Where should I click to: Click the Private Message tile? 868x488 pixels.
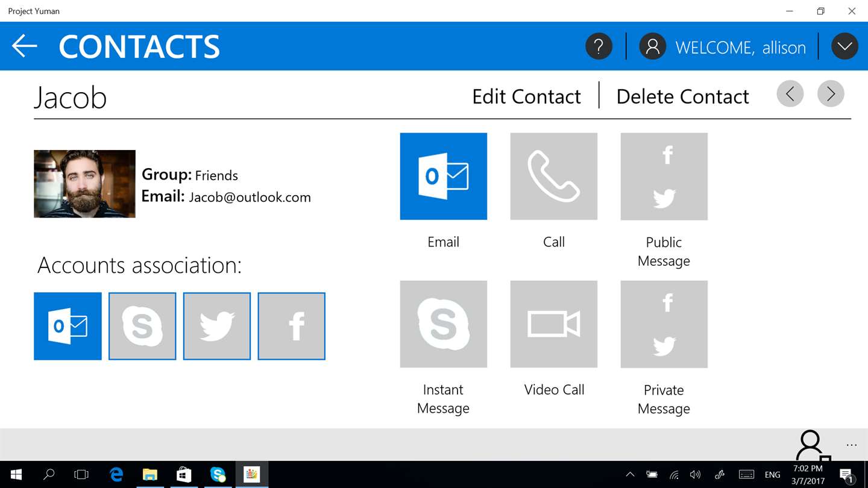click(664, 324)
